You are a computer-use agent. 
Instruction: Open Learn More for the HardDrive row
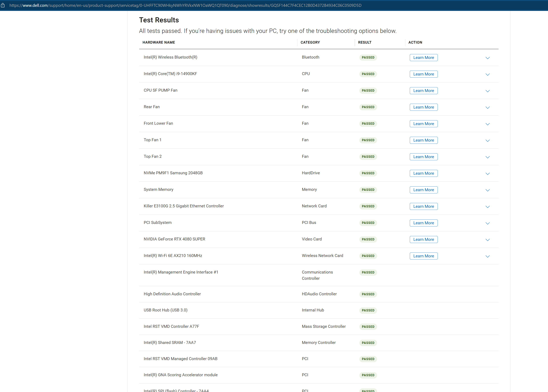coord(423,173)
